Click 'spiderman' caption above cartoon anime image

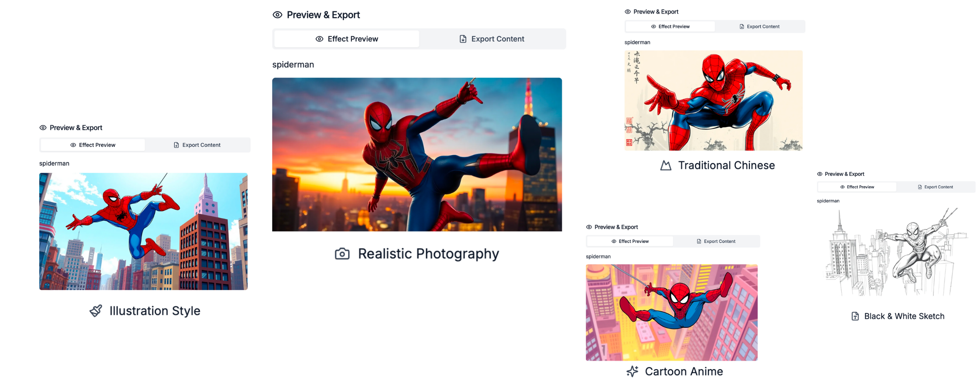598,257
